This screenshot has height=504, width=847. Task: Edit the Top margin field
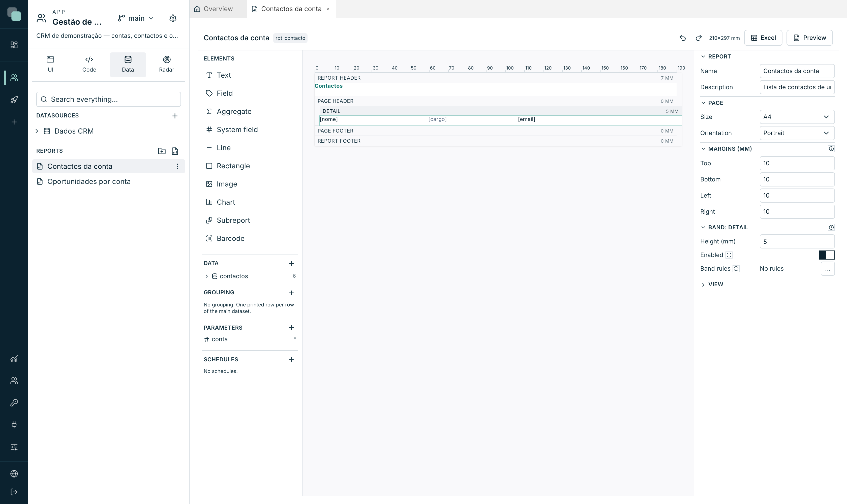(797, 163)
